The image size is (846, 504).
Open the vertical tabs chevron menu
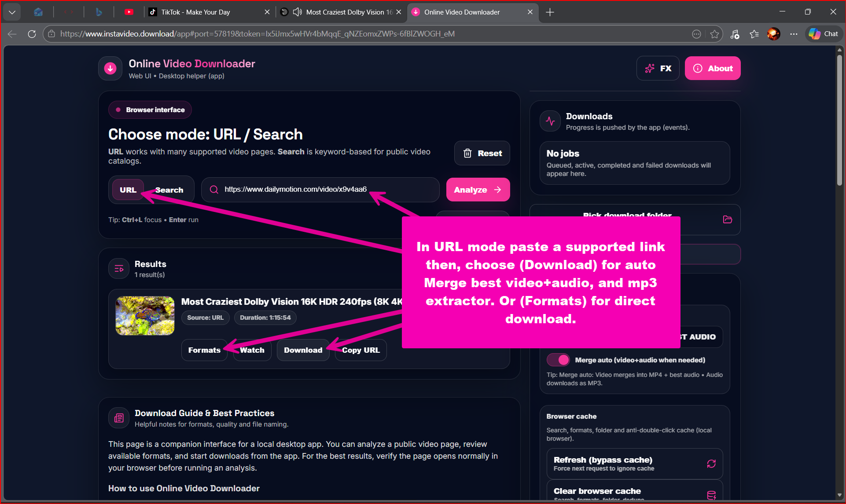tap(12, 12)
